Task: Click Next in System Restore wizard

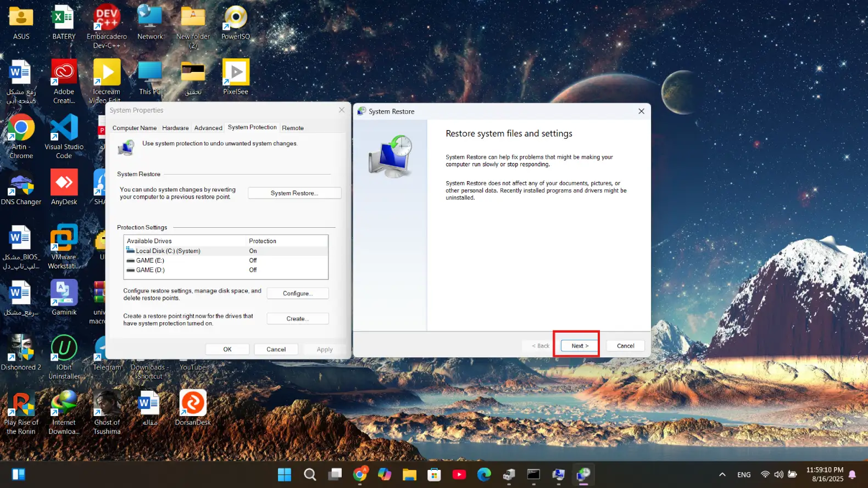Action: [579, 346]
